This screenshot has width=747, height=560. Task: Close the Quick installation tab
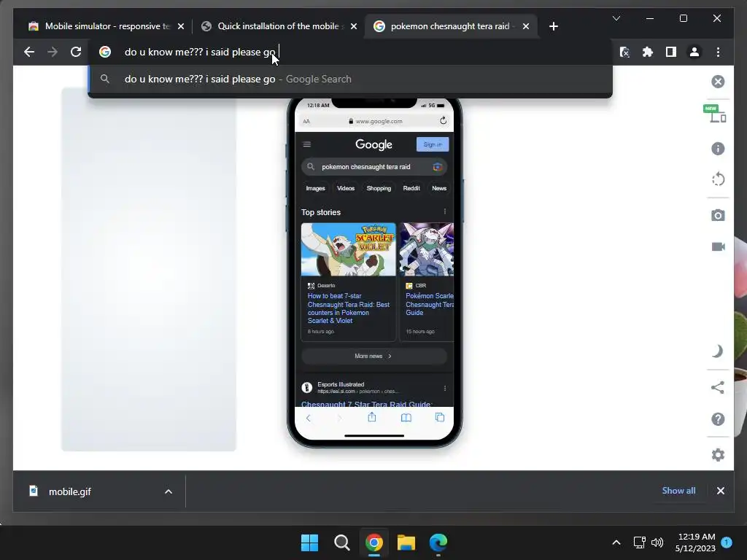(x=354, y=26)
